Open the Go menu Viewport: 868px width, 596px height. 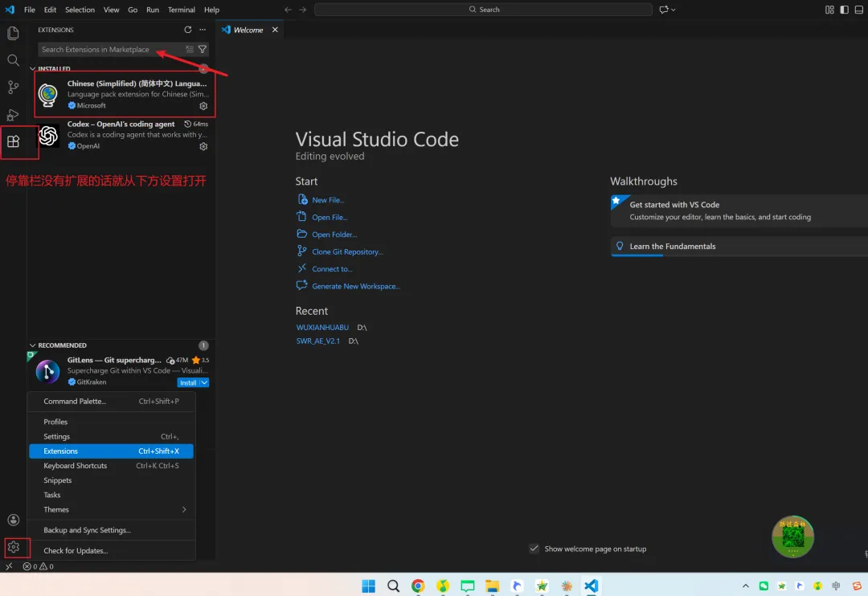133,10
